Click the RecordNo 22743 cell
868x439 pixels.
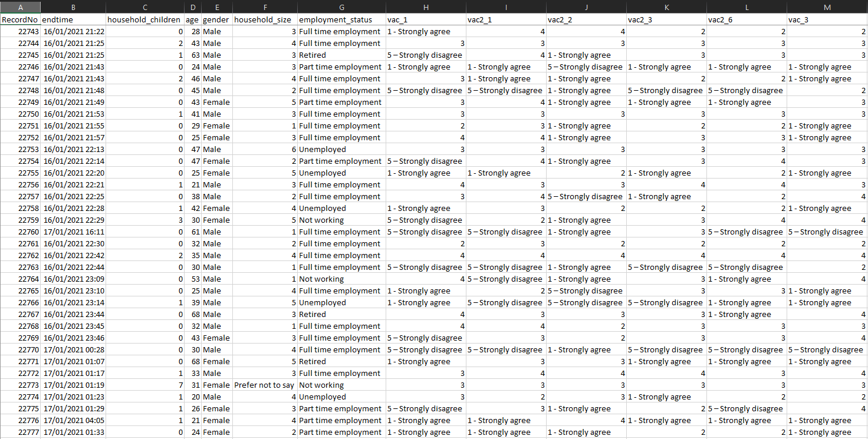click(21, 31)
